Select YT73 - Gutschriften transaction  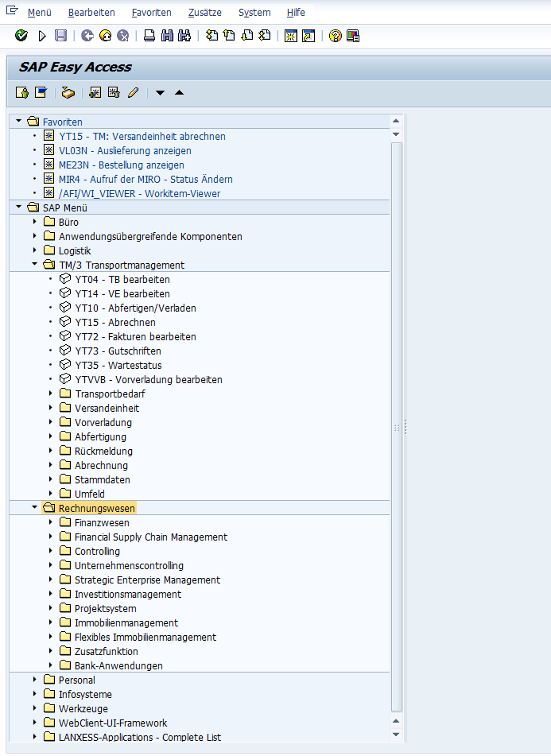(118, 351)
